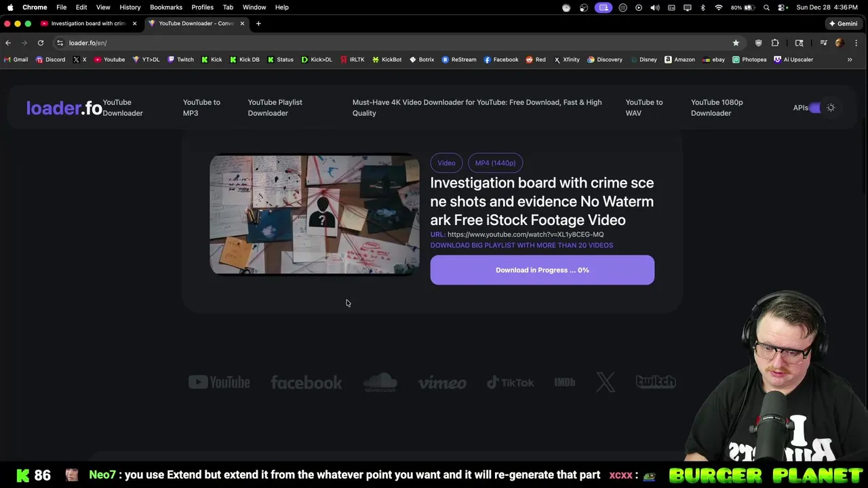
Task: Open the Wi-Fi menu bar icon
Action: [718, 7]
